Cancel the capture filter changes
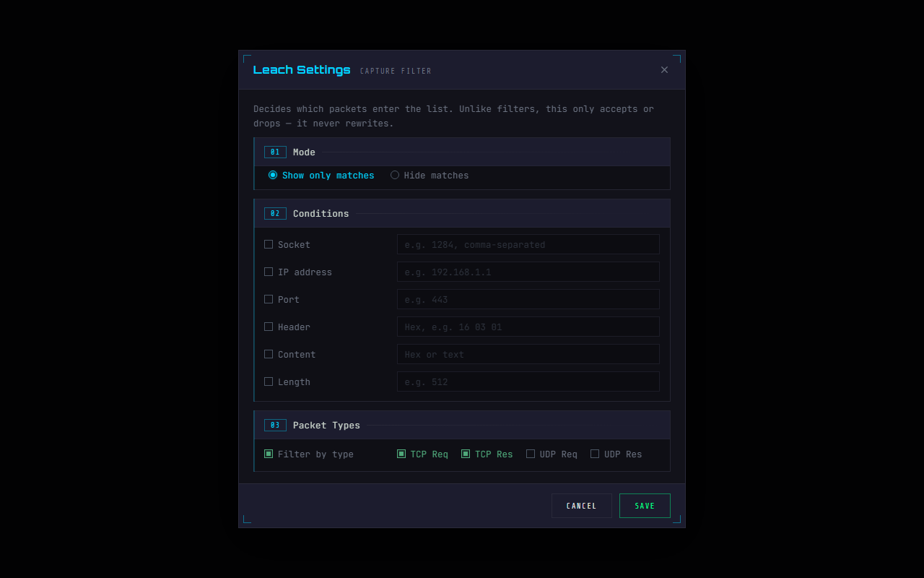The height and width of the screenshot is (578, 924). tap(582, 506)
